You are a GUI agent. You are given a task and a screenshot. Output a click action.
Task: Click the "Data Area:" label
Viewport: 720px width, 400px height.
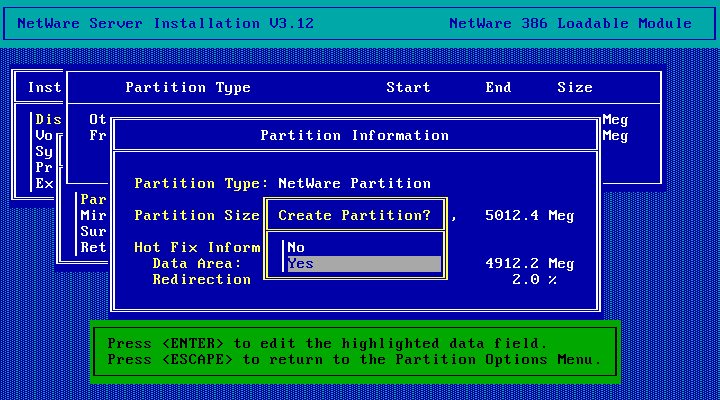click(x=197, y=264)
